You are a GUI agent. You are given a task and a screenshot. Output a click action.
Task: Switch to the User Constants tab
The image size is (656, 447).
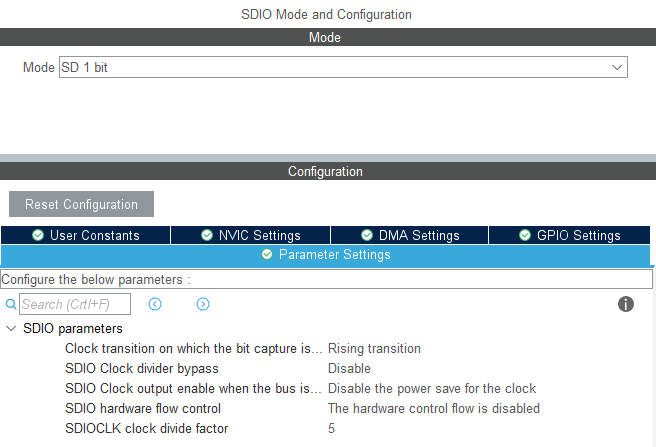click(x=86, y=235)
